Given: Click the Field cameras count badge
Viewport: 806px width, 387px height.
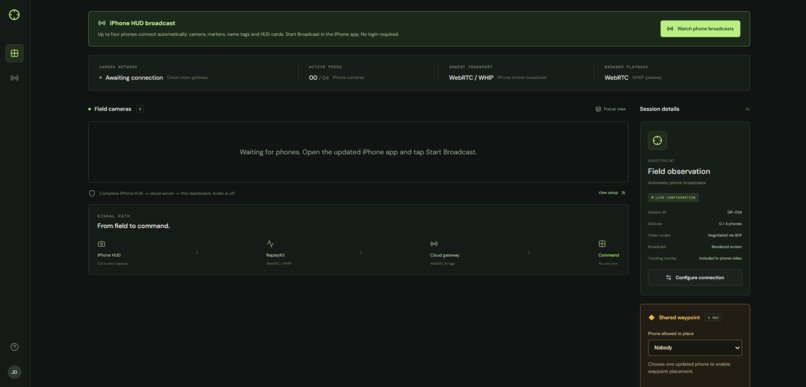Looking at the screenshot, I should click(140, 109).
